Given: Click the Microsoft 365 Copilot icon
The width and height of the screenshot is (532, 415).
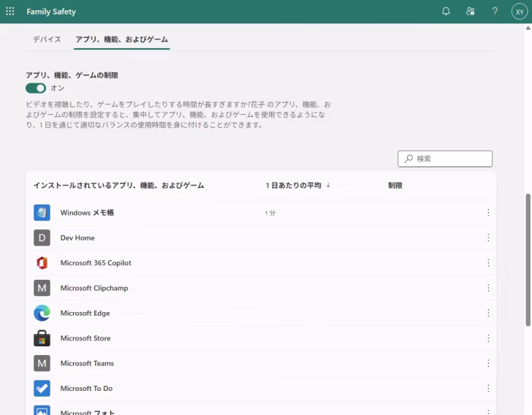Looking at the screenshot, I should pyautogui.click(x=42, y=262).
